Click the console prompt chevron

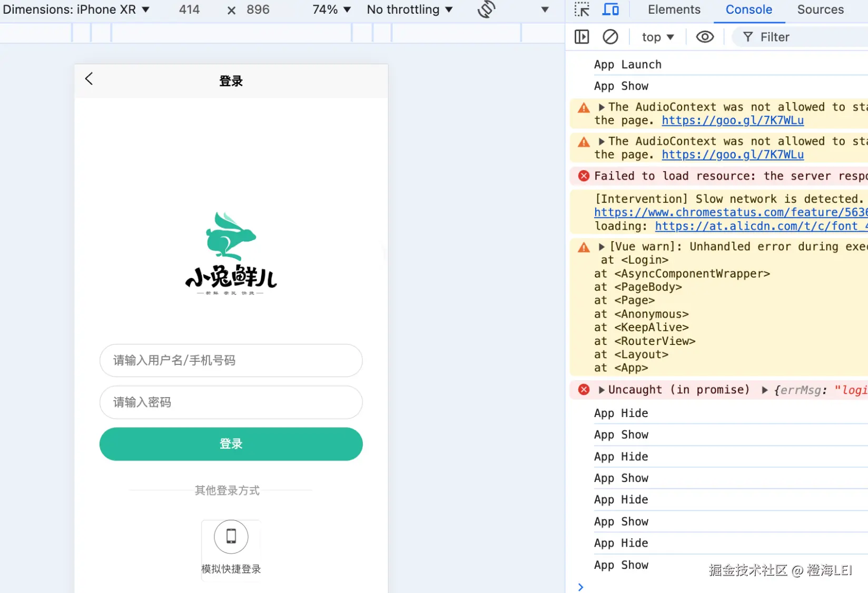580,587
